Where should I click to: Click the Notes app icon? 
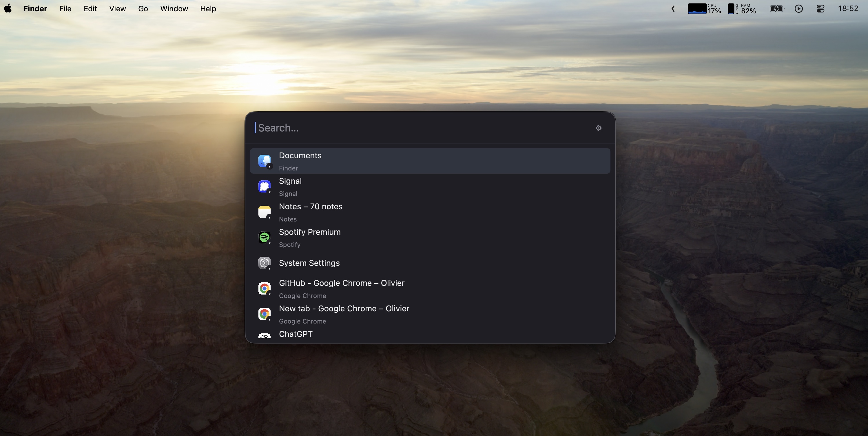(x=265, y=212)
